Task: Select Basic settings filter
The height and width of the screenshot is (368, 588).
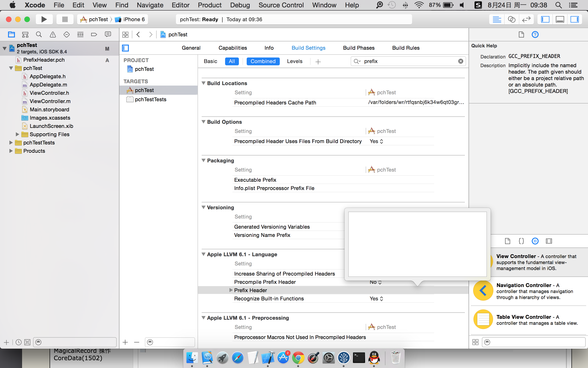Action: tap(210, 61)
